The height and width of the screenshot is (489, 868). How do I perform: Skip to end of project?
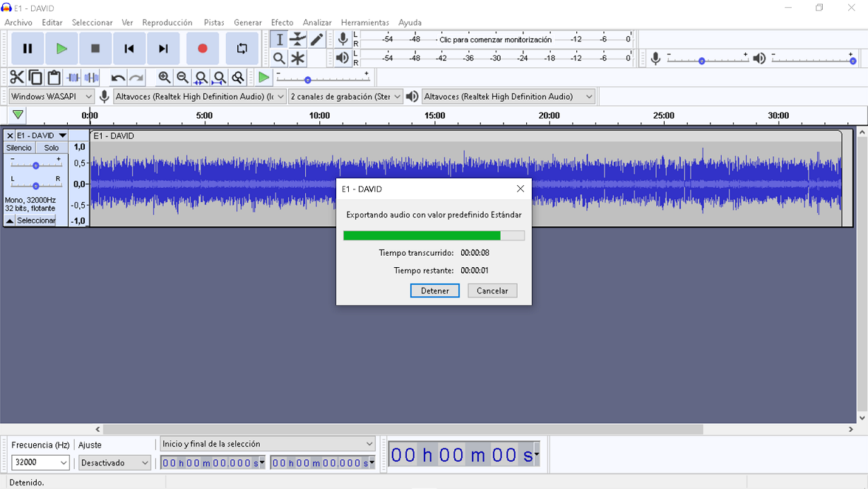(163, 49)
